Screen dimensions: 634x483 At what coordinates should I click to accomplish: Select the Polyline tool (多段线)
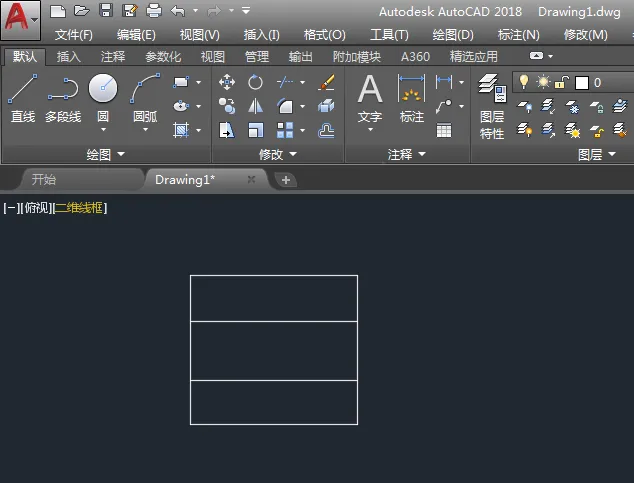point(63,101)
